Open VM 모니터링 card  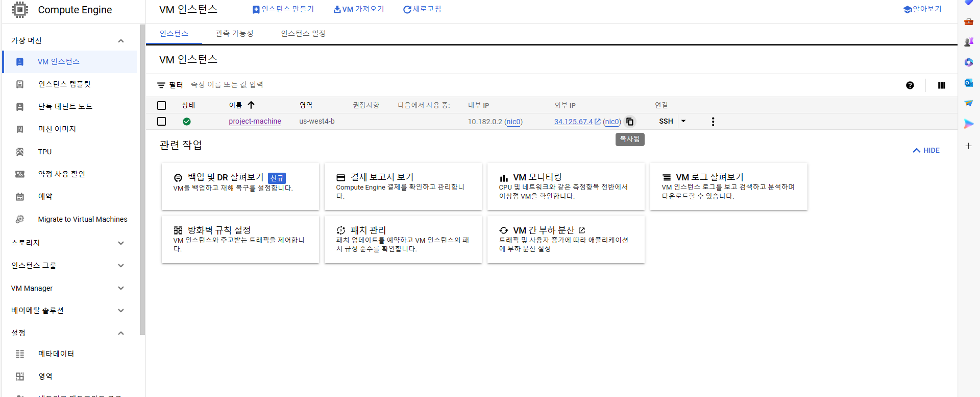(566, 186)
